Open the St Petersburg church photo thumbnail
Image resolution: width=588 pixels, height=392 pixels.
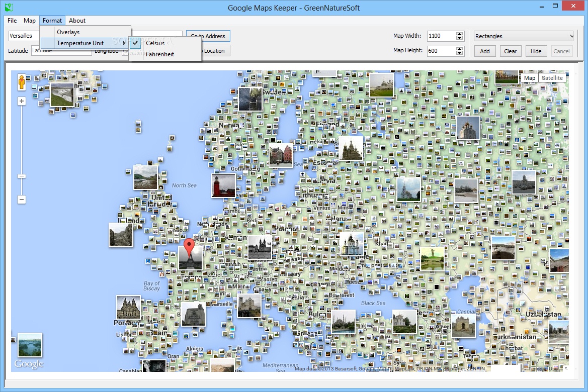[351, 148]
